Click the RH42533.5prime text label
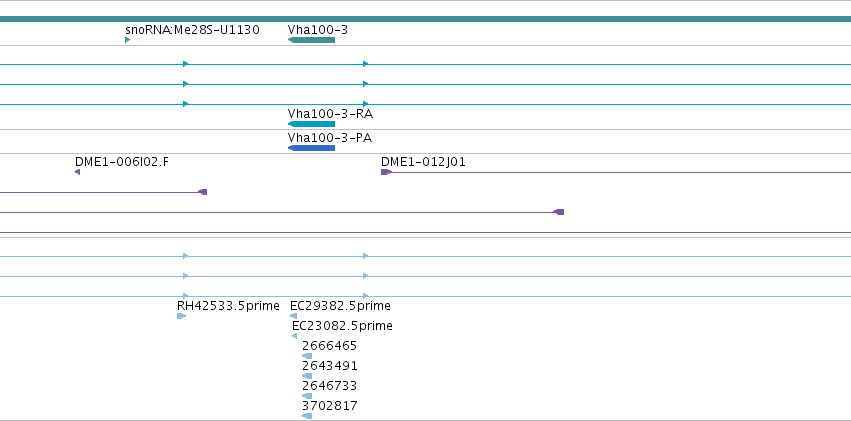This screenshot has width=851, height=421. click(228, 306)
